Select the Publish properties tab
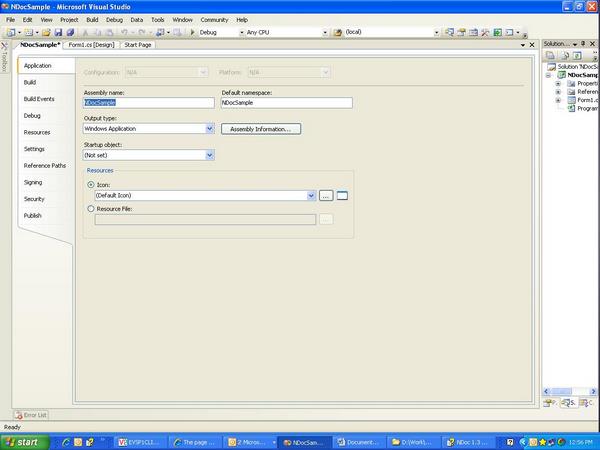 coord(33,215)
